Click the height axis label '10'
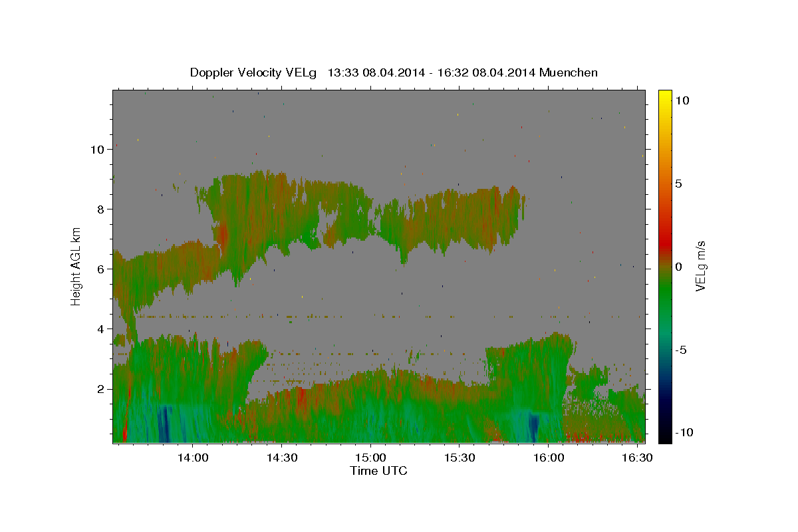The image size is (798, 532). tap(97, 149)
